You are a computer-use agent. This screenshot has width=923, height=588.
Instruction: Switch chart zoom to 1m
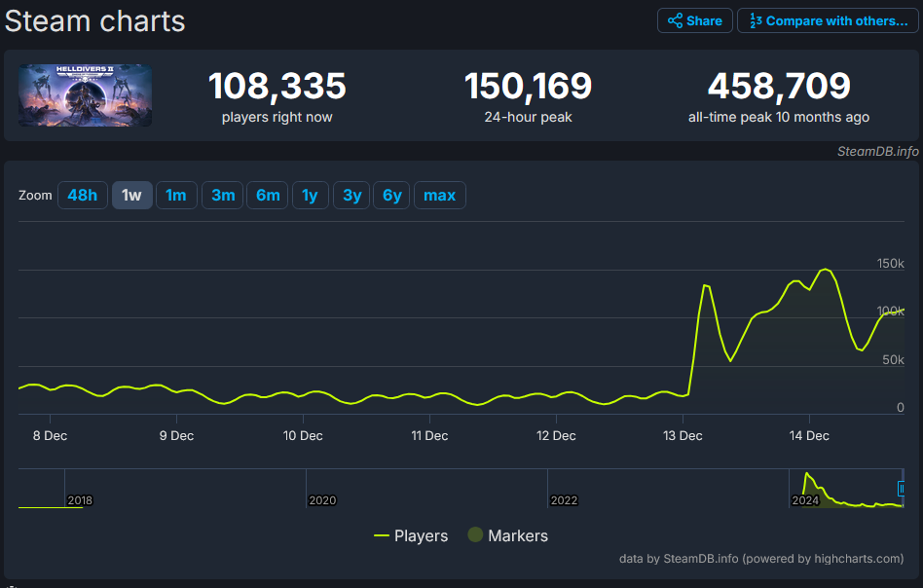[176, 195]
